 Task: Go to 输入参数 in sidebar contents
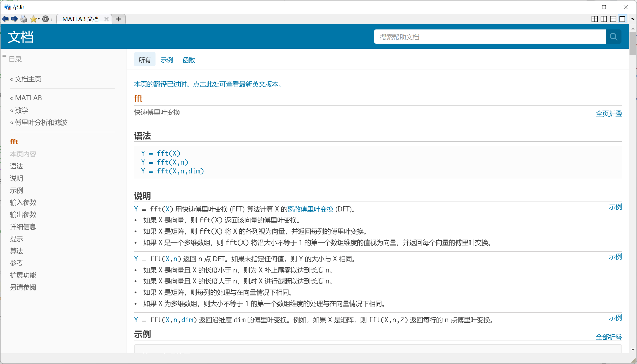coord(23,202)
